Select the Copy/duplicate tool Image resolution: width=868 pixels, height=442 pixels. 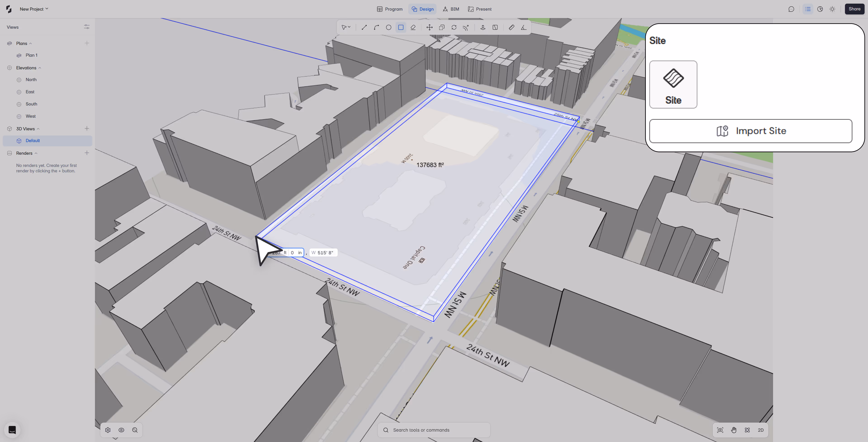tap(442, 28)
